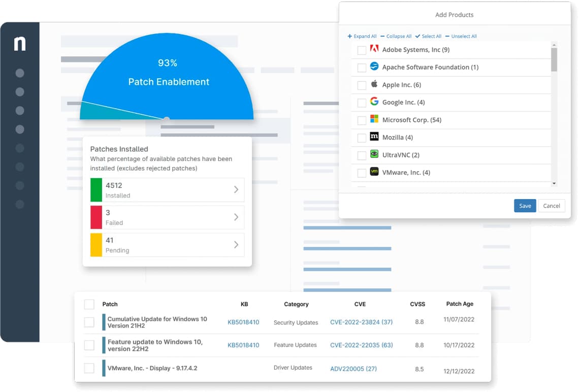This screenshot has width=579, height=392.
Task: Click the Mozilla logo icon
Action: click(x=374, y=137)
